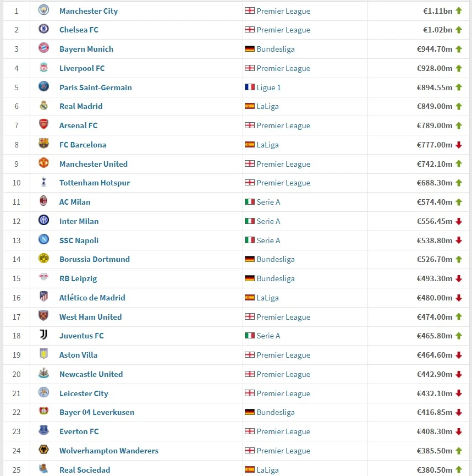The image size is (472, 476).
Task: Click the Manchester City club crest
Action: (43, 10)
